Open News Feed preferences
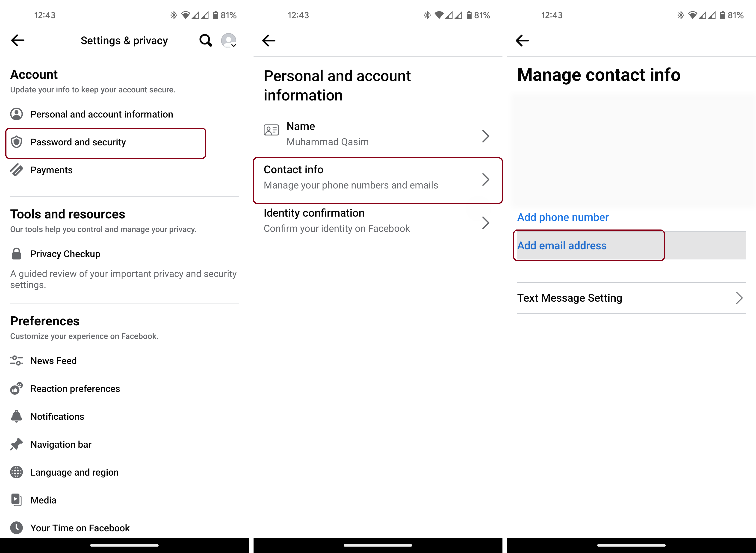The height and width of the screenshot is (553, 756). [x=53, y=361]
